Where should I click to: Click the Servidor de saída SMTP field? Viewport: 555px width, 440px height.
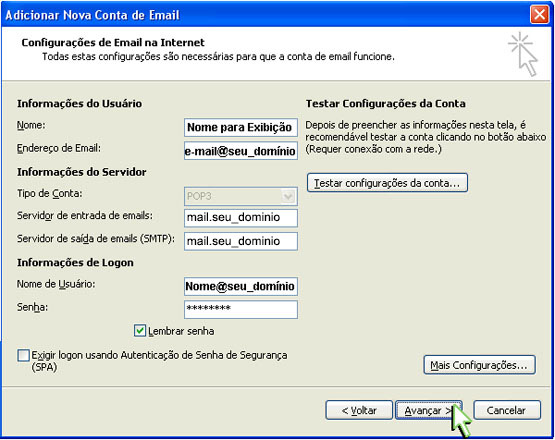click(x=241, y=241)
